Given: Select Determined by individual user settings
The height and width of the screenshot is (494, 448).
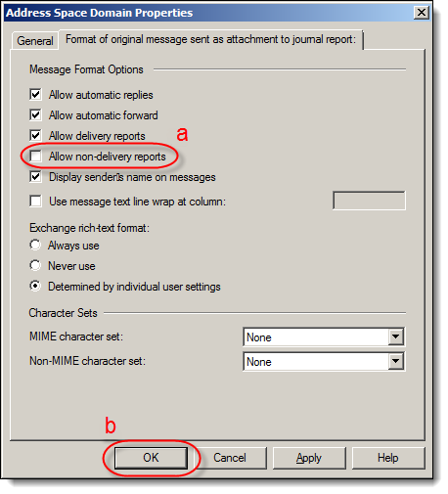Looking at the screenshot, I should point(35,287).
